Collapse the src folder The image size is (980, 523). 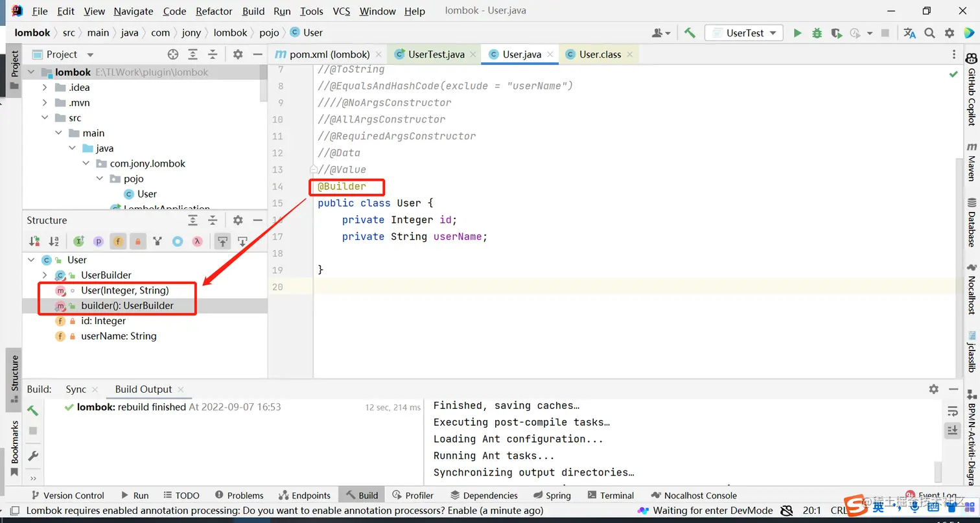44,118
